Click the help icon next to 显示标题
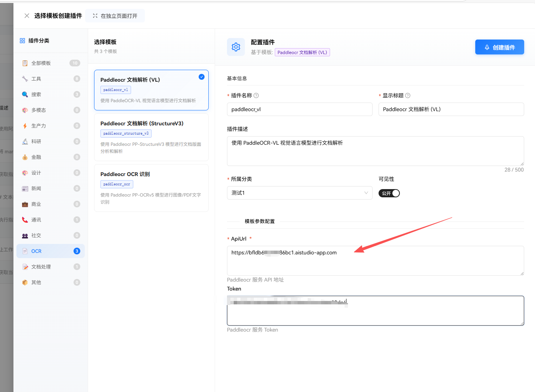 (x=408, y=95)
